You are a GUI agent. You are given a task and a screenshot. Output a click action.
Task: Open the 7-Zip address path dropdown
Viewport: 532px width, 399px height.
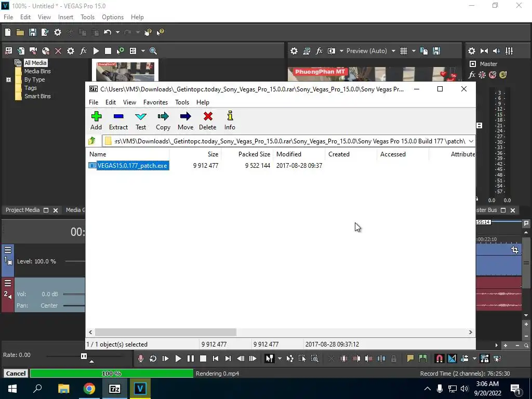click(x=471, y=141)
